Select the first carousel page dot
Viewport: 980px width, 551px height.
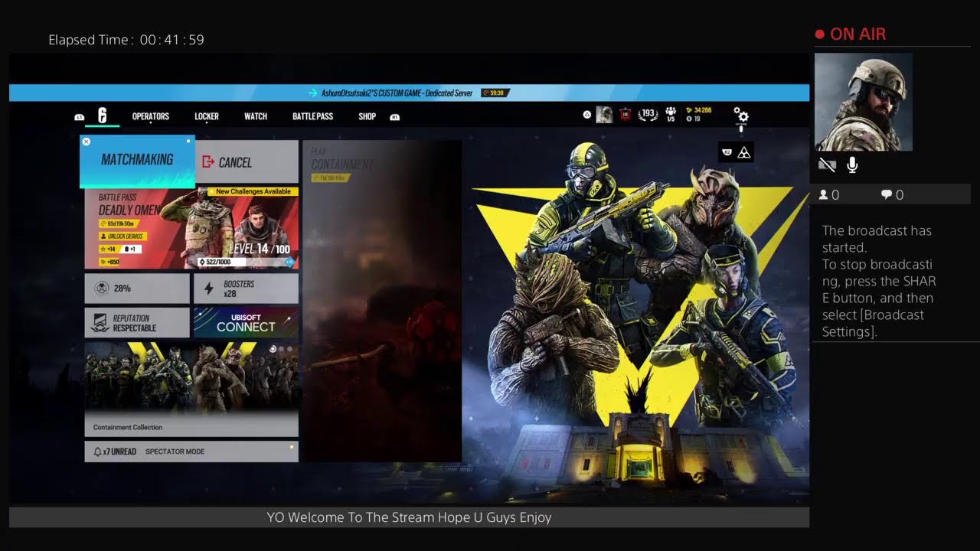click(x=273, y=349)
